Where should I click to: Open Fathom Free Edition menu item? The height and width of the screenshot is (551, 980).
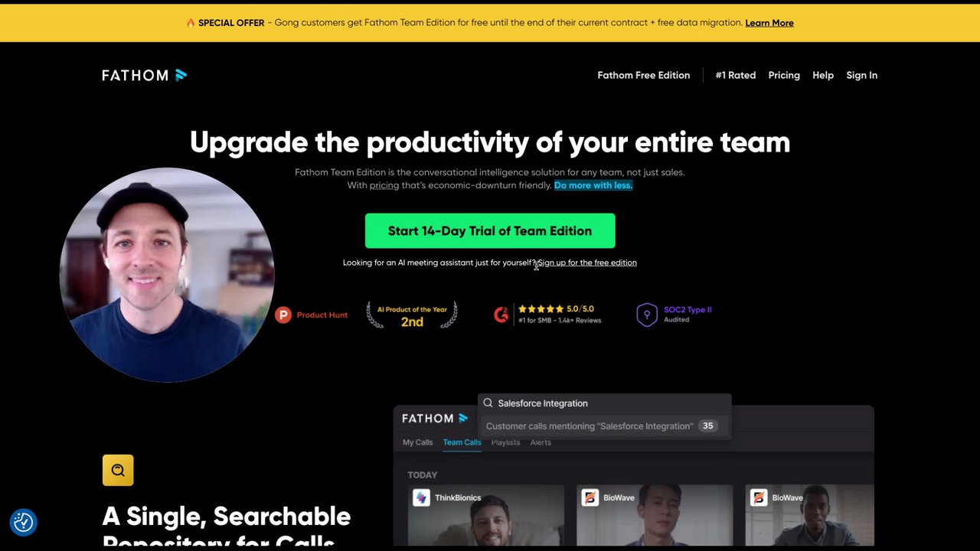[x=644, y=75]
